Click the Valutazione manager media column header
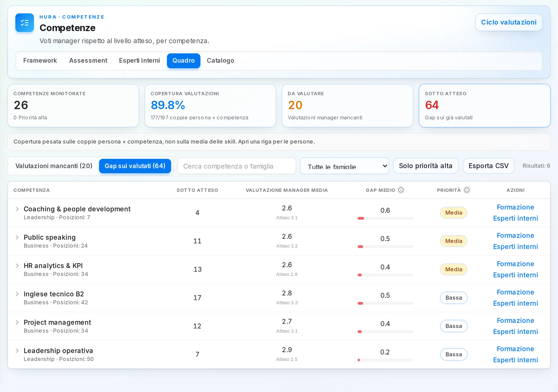 [287, 190]
